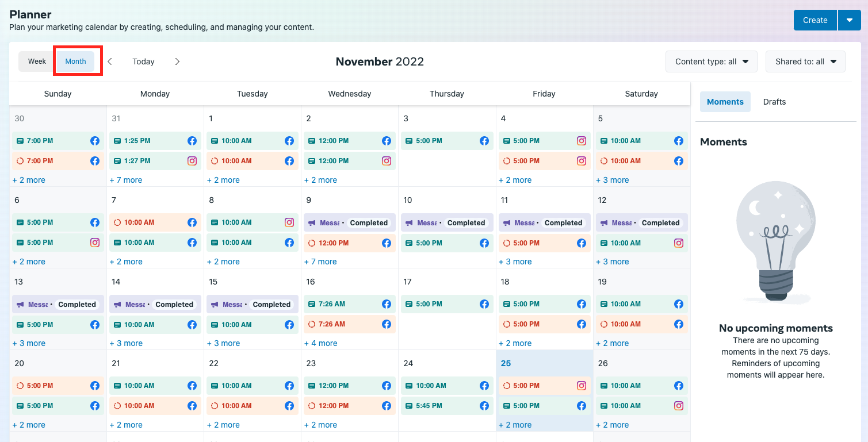Click '+ 3 more' on November 15
The height and width of the screenshot is (442, 868).
point(223,343)
